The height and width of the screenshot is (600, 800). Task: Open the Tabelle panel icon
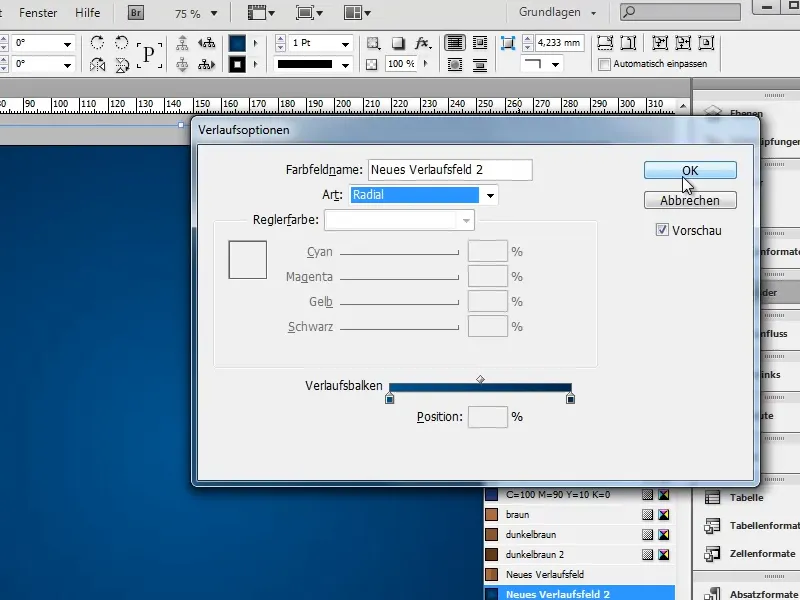point(712,497)
